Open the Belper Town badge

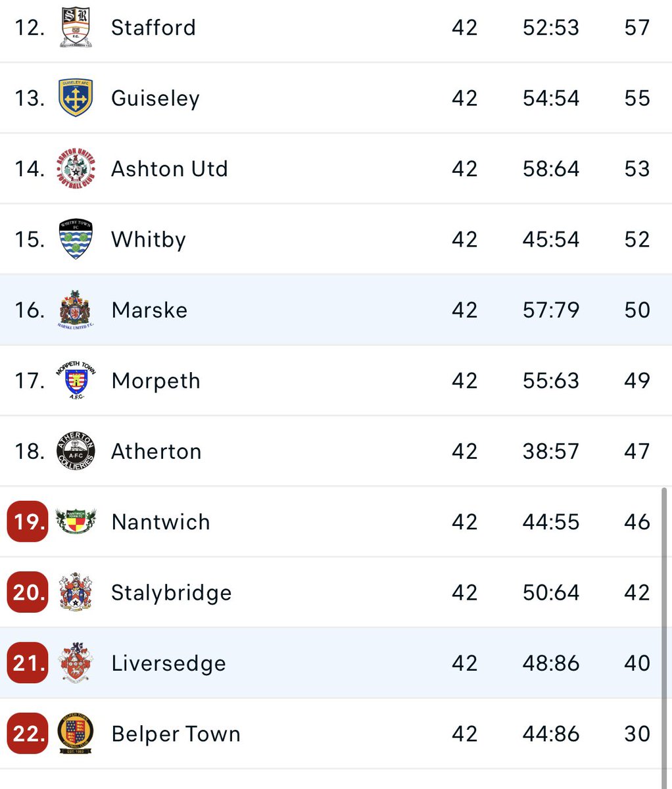[x=76, y=734]
